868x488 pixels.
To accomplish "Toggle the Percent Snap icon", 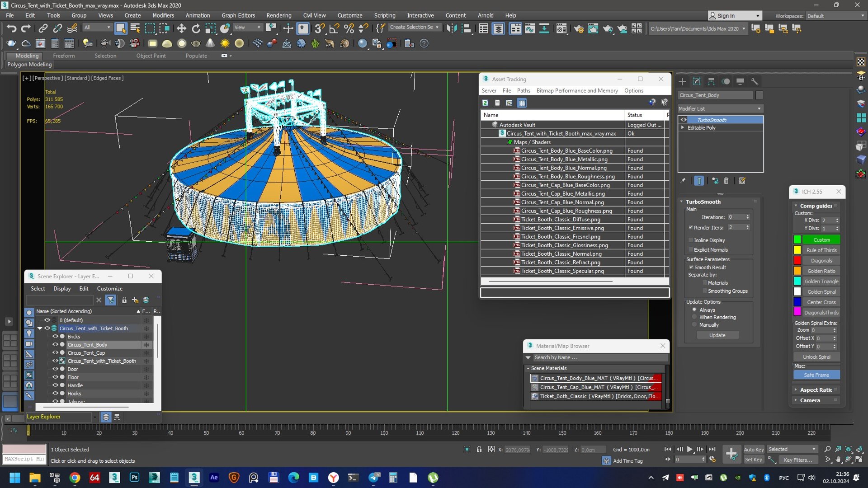I will pyautogui.click(x=349, y=28).
